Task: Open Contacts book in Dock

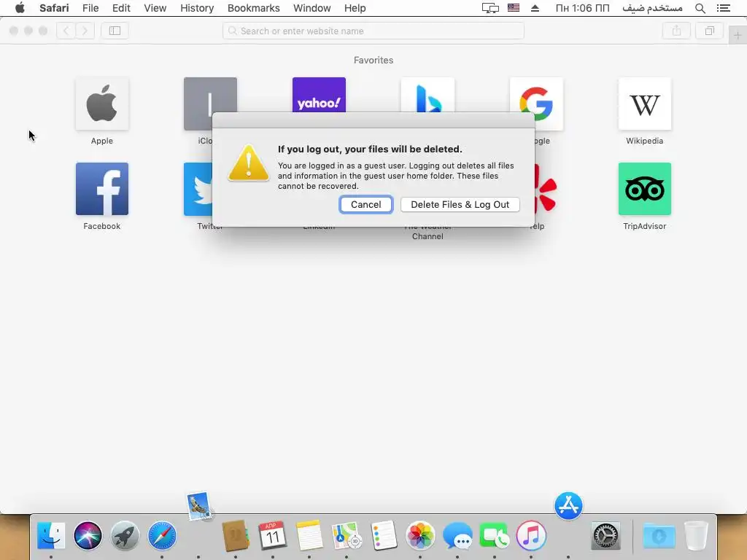Action: coord(236,535)
